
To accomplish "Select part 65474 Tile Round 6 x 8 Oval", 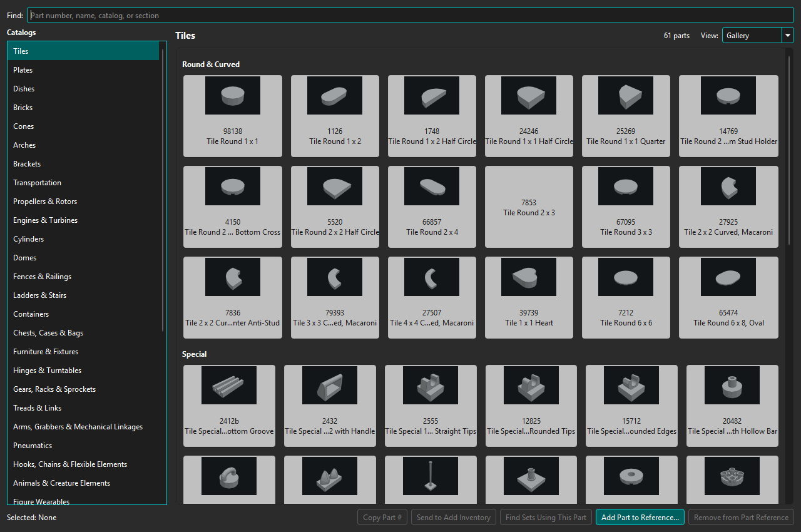I will pos(728,297).
